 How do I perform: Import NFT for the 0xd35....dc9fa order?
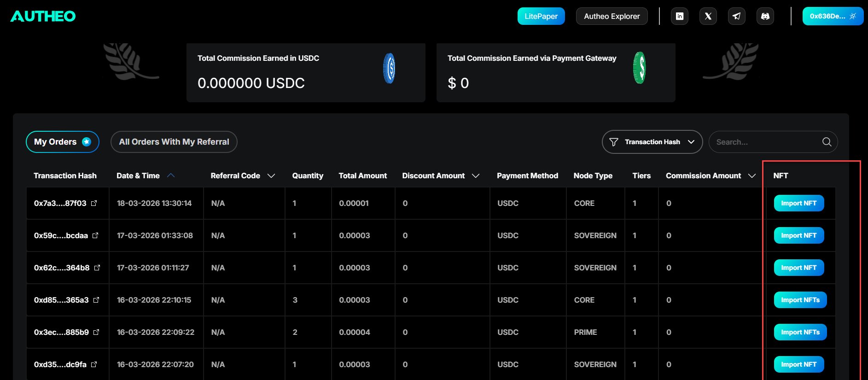click(799, 364)
